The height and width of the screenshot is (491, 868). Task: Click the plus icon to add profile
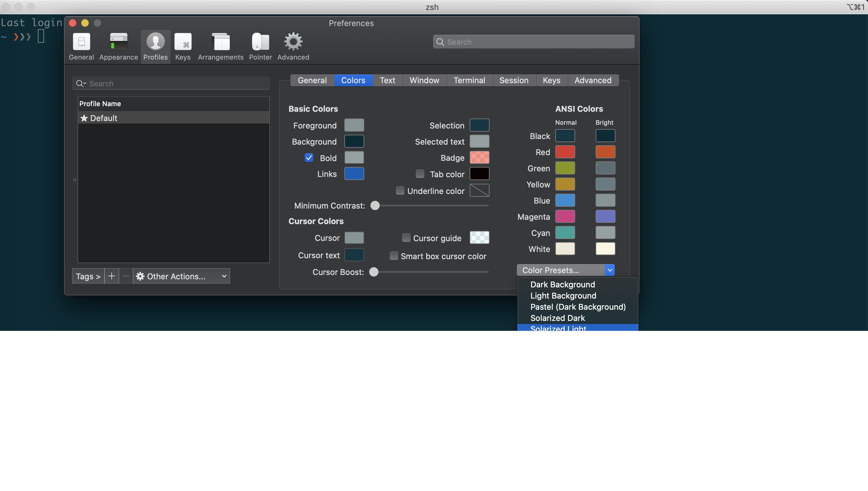[x=112, y=276]
